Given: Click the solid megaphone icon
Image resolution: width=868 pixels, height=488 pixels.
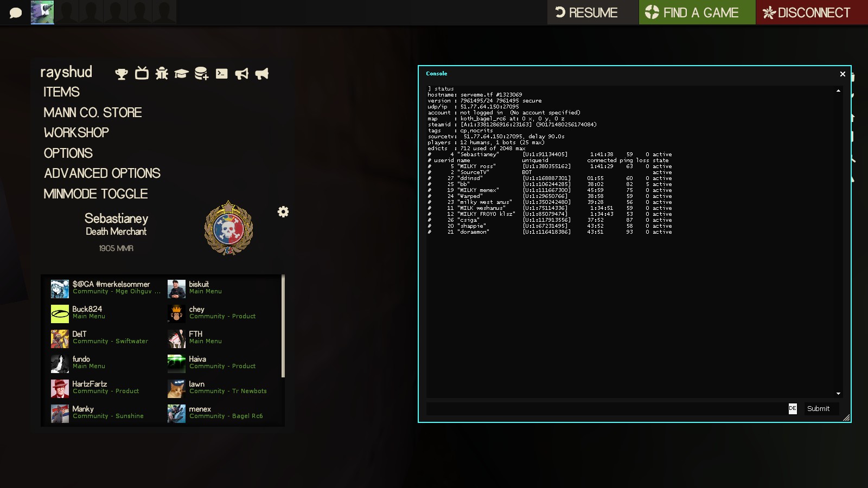Looking at the screenshot, I should 261,74.
